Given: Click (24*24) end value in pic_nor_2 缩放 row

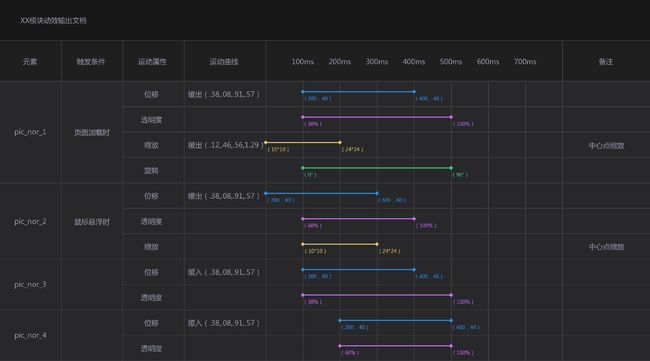Looking at the screenshot, I should 390,251.
